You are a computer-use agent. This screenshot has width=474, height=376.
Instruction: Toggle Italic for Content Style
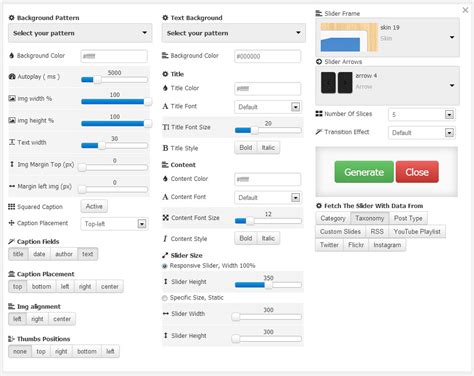268,238
